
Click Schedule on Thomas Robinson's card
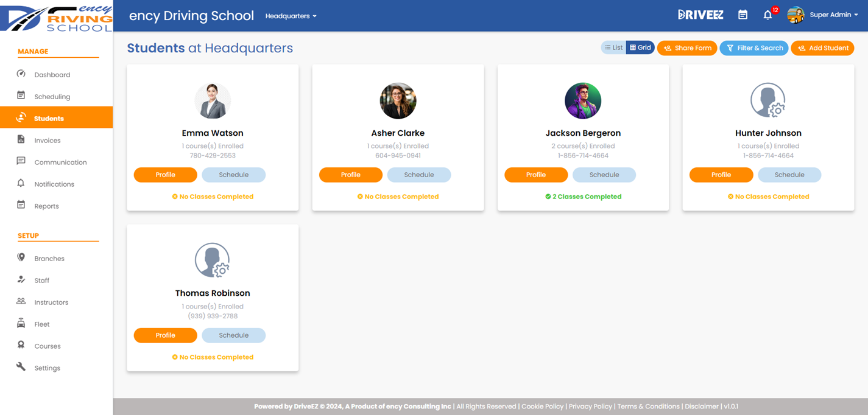click(234, 335)
